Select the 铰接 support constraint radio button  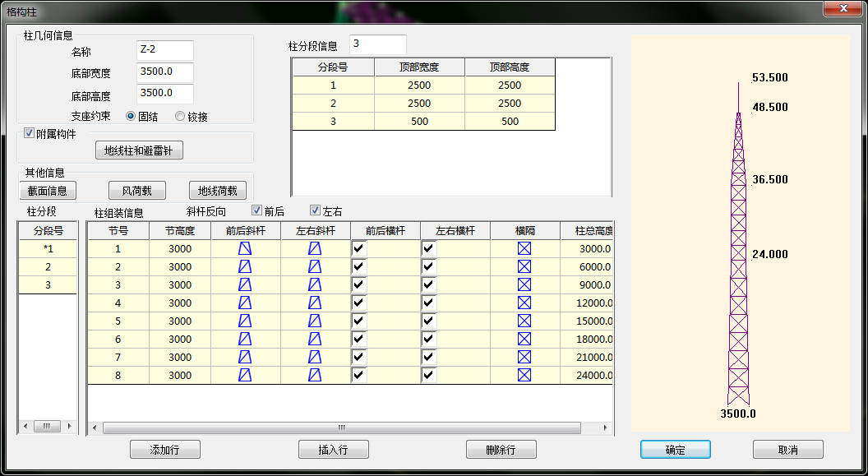pyautogui.click(x=181, y=117)
